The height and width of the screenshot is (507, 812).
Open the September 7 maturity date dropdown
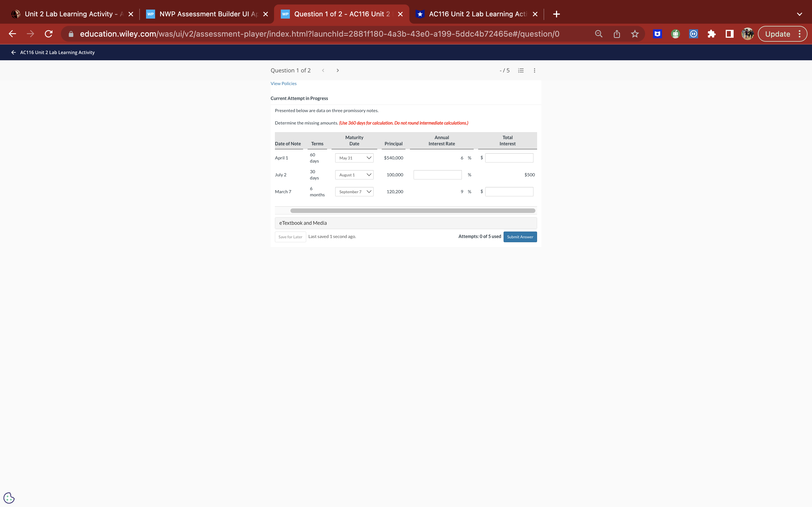[354, 192]
